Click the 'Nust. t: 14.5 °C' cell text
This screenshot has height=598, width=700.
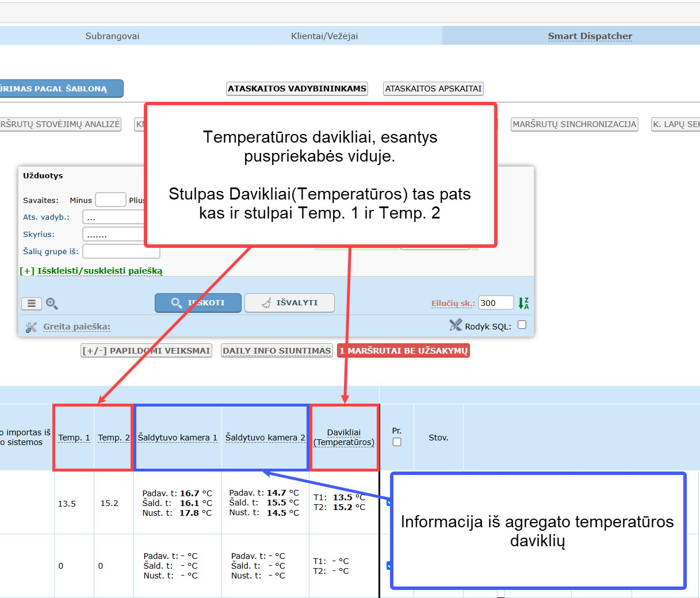264,513
